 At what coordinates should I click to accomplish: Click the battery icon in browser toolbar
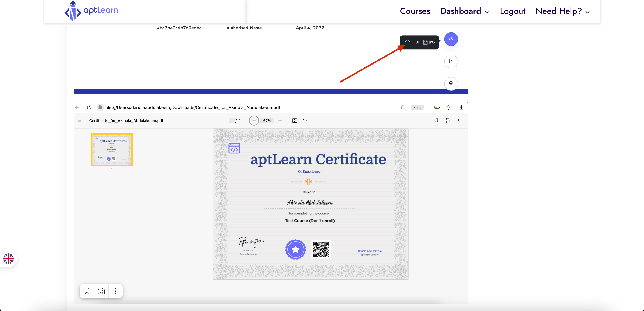click(437, 107)
